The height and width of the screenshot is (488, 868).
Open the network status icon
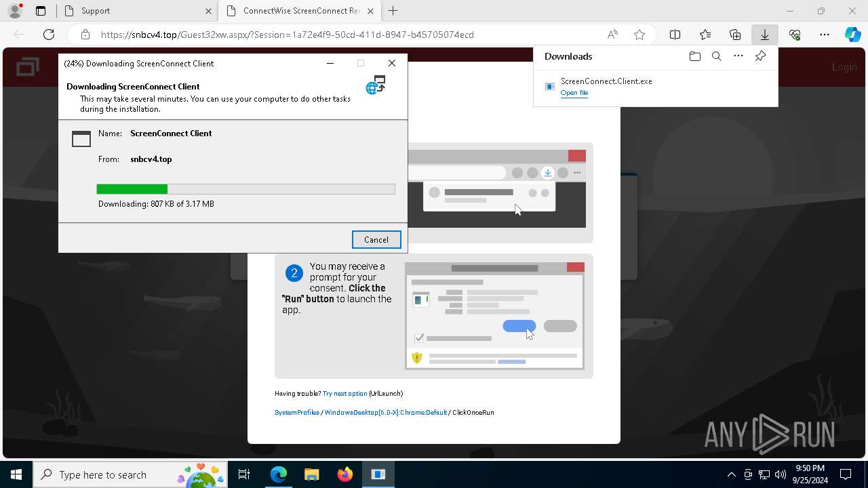tap(764, 474)
